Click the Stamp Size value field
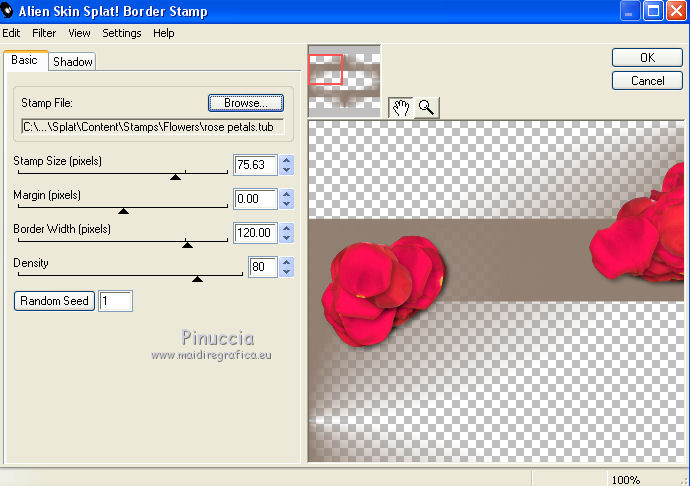The image size is (690, 486). (255, 165)
